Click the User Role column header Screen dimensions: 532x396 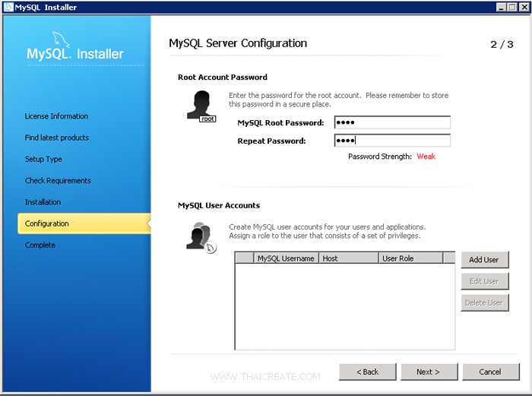(x=410, y=258)
